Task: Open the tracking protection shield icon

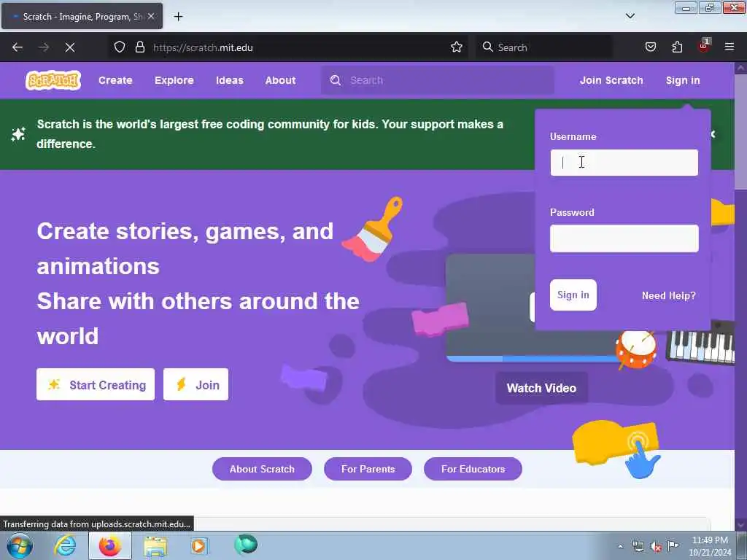Action: 120,47
